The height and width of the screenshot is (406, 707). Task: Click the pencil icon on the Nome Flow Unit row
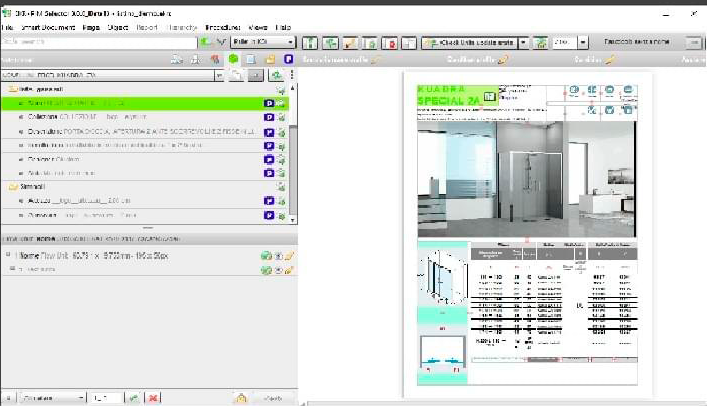[289, 256]
